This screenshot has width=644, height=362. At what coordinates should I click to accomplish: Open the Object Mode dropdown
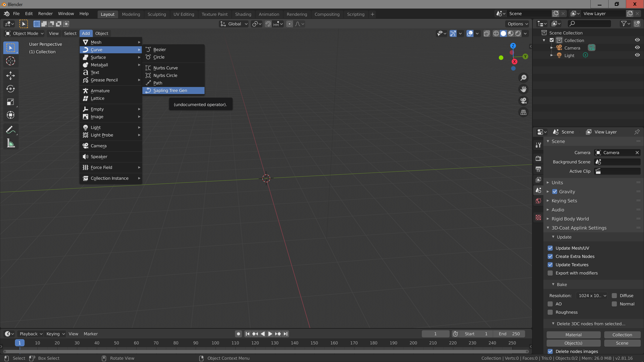(x=25, y=33)
